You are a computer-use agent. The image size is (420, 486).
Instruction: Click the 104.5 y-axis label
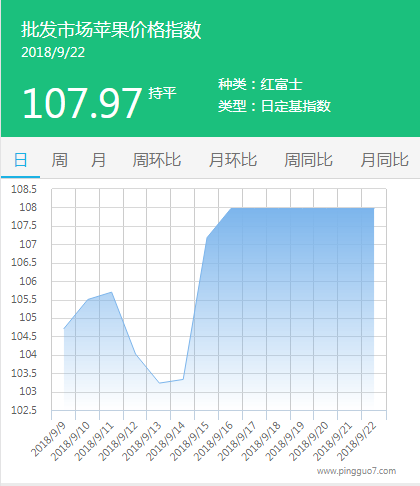point(24,336)
